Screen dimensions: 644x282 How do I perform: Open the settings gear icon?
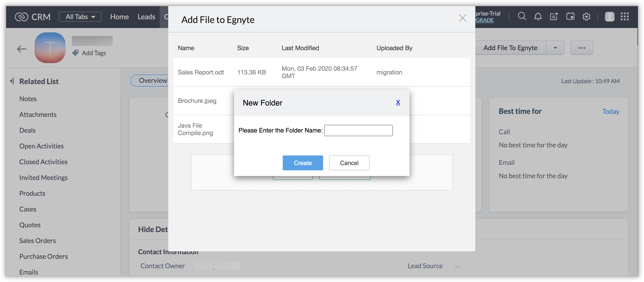click(x=587, y=17)
